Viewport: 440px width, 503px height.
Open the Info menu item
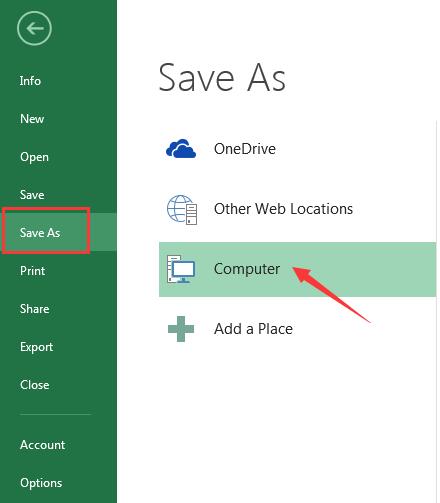point(30,81)
